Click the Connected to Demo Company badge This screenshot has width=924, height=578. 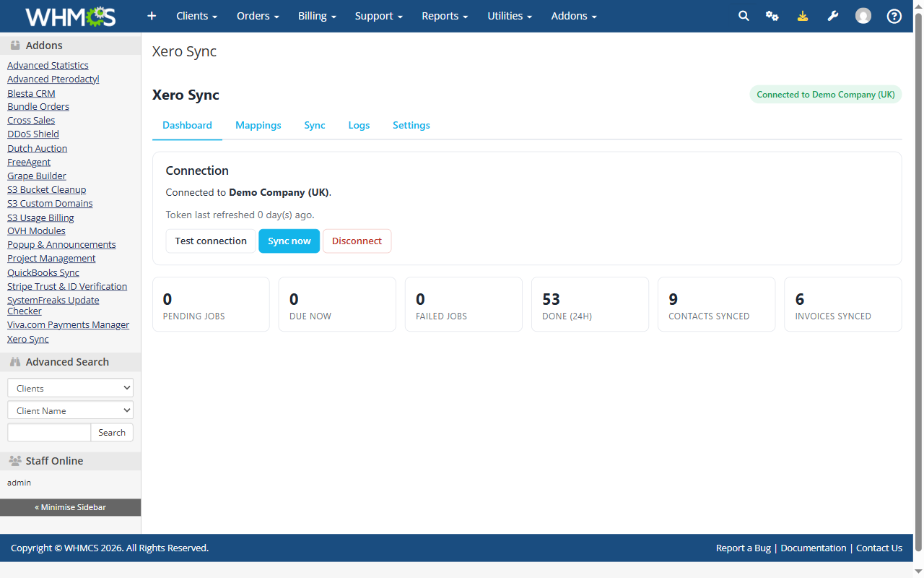[826, 95]
